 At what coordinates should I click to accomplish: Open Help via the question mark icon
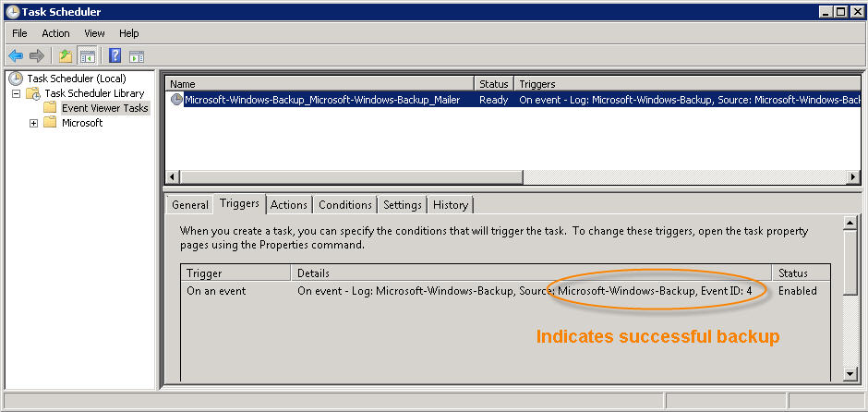(115, 56)
